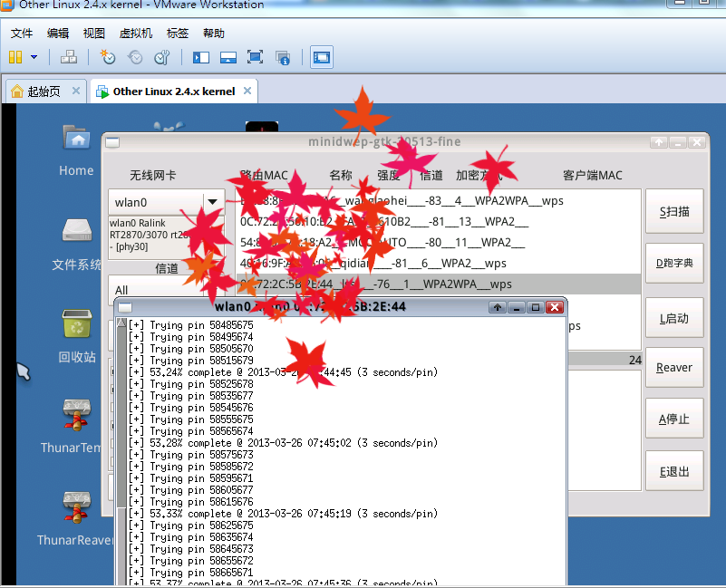726x588 pixels.
Task: Click the S扫描 scan button
Action: click(674, 211)
